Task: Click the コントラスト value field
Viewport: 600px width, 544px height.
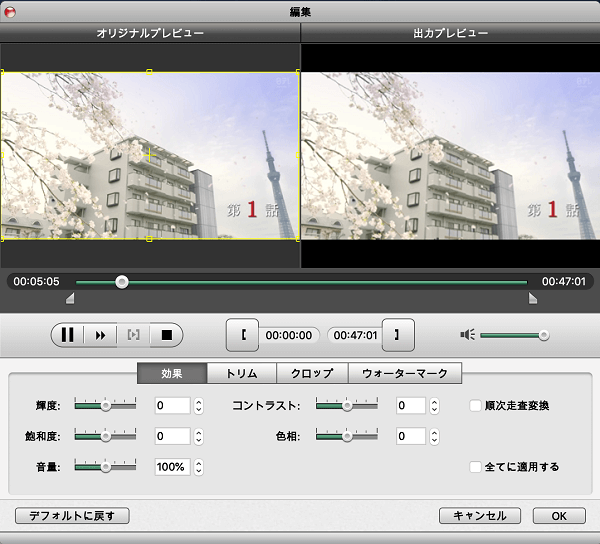Action: point(411,406)
